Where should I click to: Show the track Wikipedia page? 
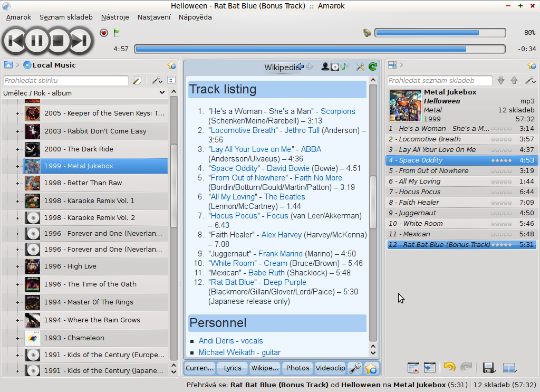(x=344, y=67)
